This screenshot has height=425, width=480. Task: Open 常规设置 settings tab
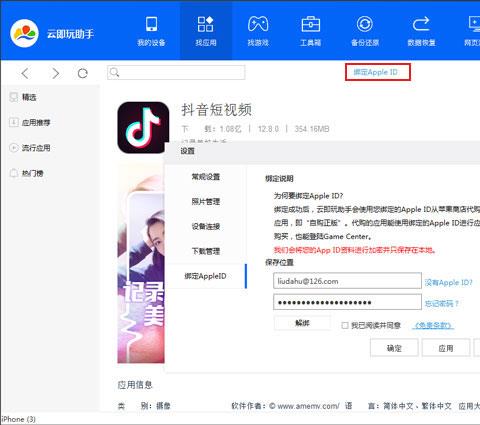tap(206, 177)
